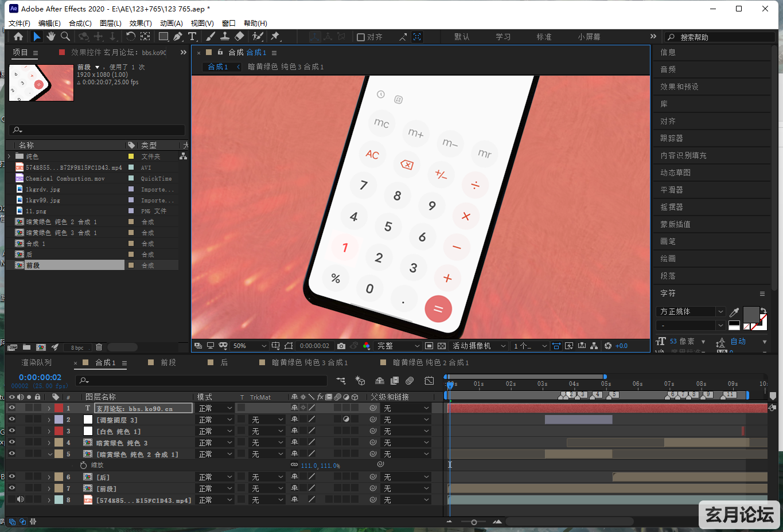Viewport: 783px width, 532px height.
Task: Open the show channel RGB icon
Action: (367, 346)
